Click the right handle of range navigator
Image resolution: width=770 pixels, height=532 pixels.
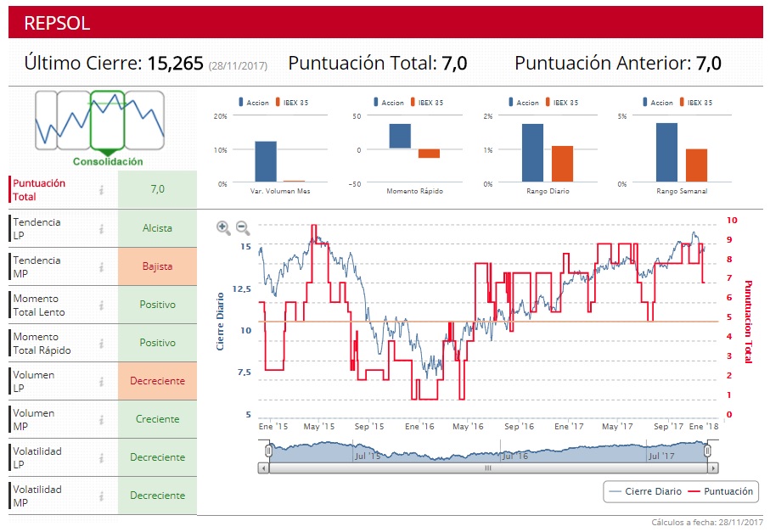coord(707,450)
